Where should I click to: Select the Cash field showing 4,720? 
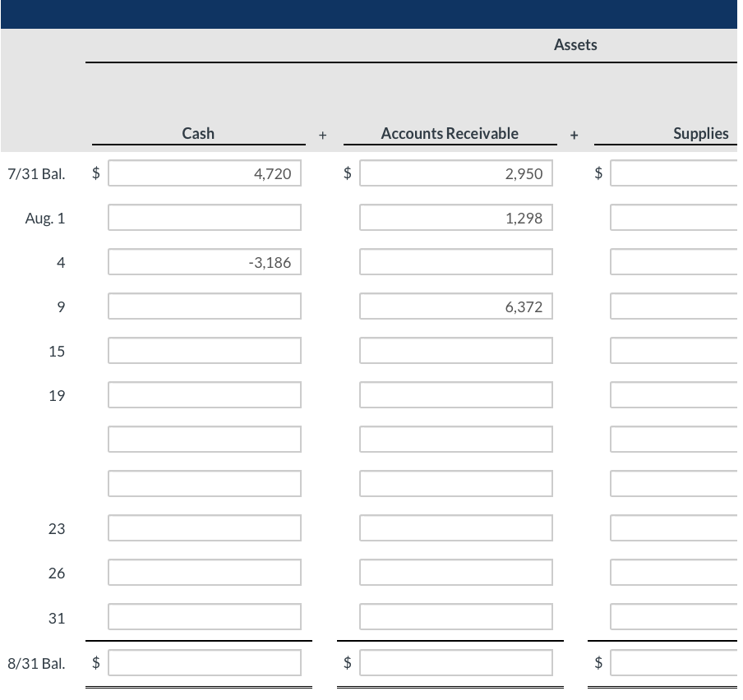(x=204, y=173)
